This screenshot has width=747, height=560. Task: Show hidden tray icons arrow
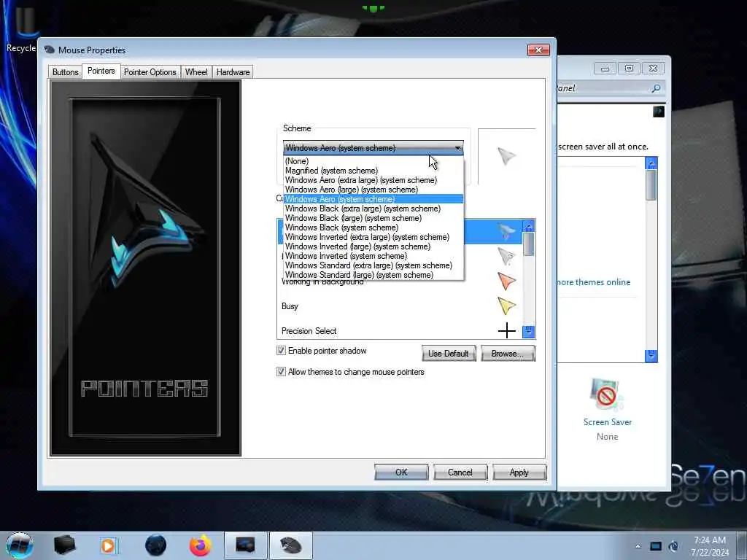coord(638,546)
